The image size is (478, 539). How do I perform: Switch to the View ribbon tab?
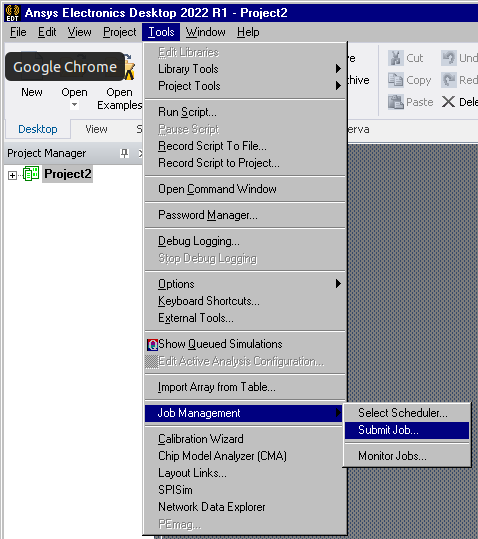click(96, 129)
